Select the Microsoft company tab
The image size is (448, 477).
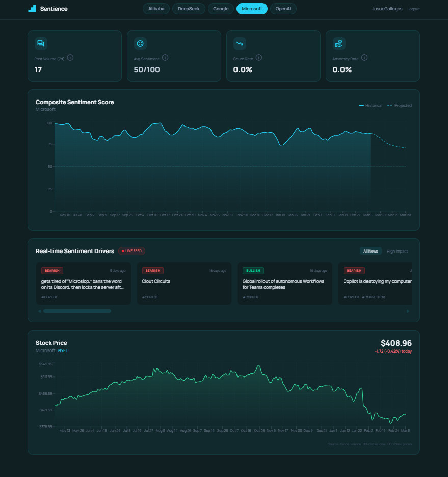pos(252,9)
